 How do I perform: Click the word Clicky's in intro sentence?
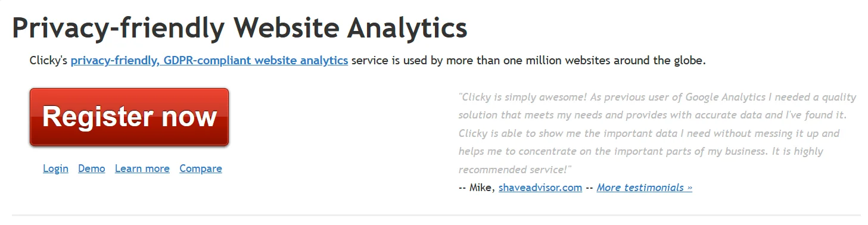coord(49,61)
